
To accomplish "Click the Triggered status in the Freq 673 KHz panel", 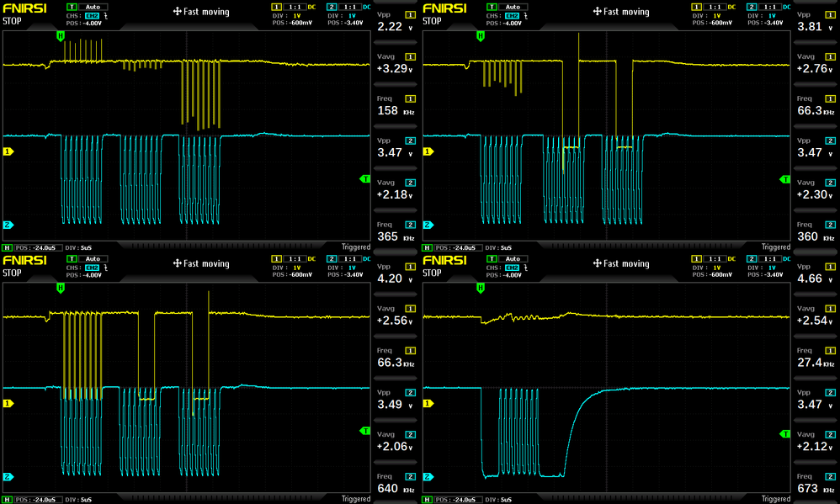I will coord(776,499).
